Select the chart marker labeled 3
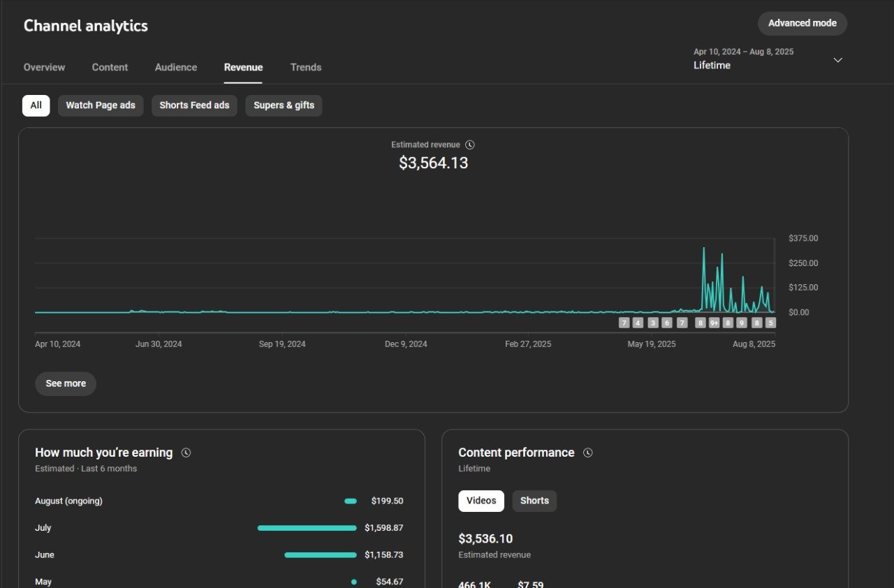 coord(653,323)
